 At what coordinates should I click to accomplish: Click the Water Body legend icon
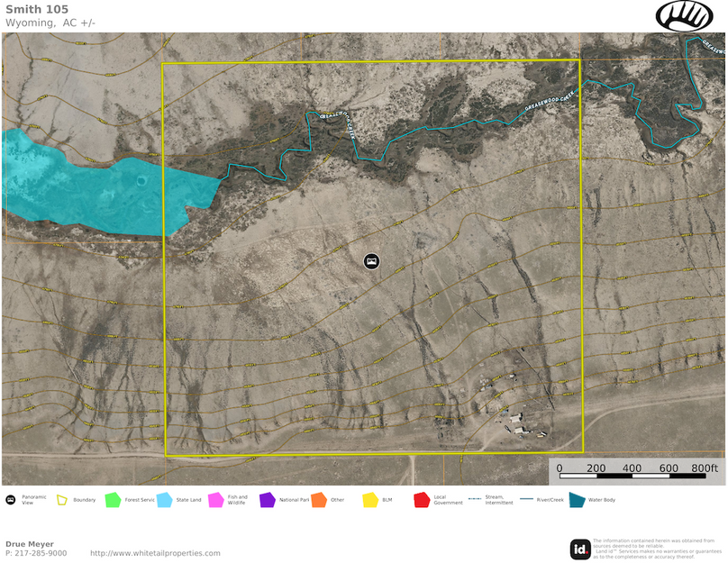click(x=576, y=499)
